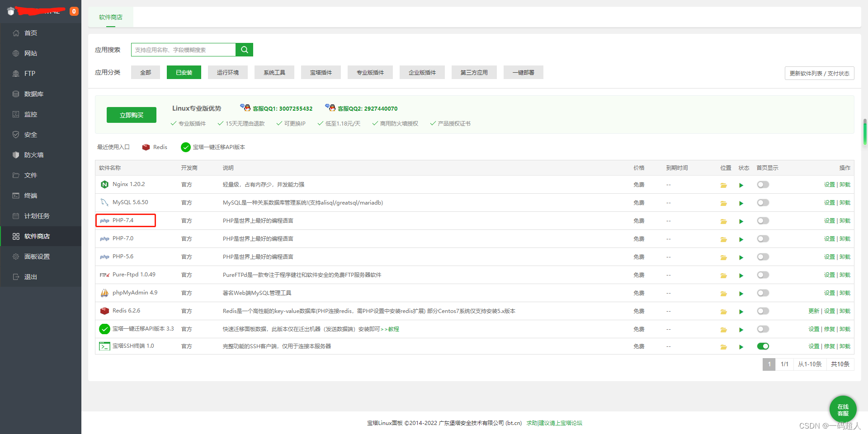Click 修复 for 宝塔一键迁移API版本 3.3
Image resolution: width=868 pixels, height=434 pixels.
[829, 329]
